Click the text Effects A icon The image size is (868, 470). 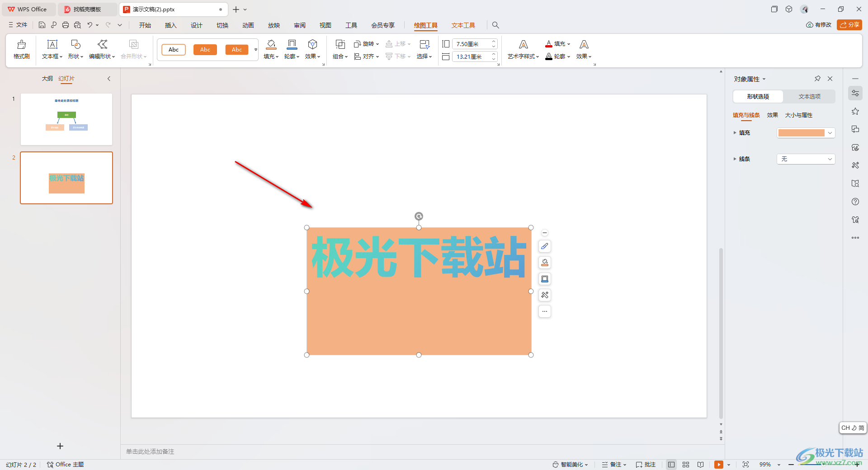pyautogui.click(x=584, y=44)
